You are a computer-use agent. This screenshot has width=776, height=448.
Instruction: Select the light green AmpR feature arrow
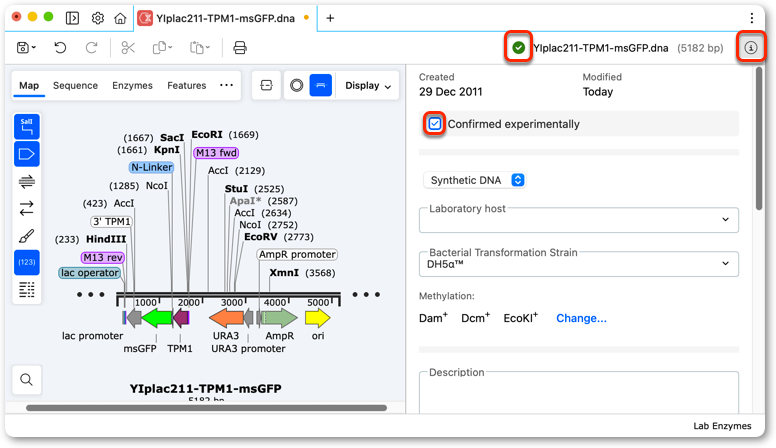[x=280, y=318]
